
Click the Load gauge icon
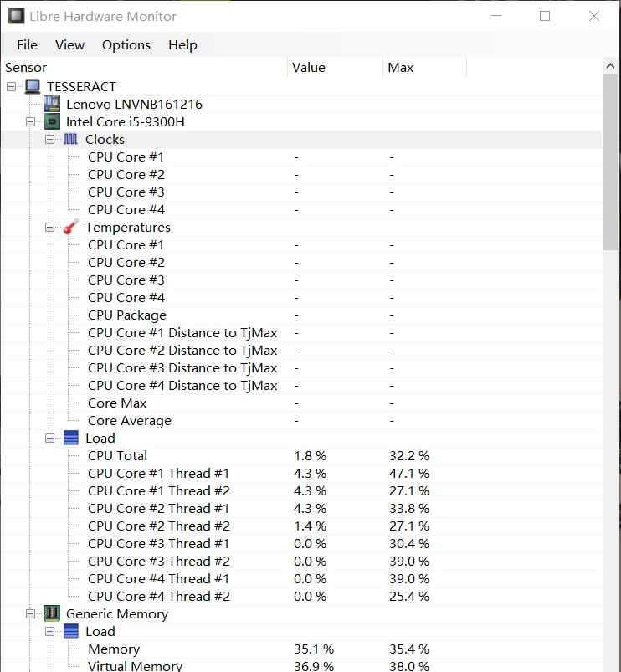[71, 438]
